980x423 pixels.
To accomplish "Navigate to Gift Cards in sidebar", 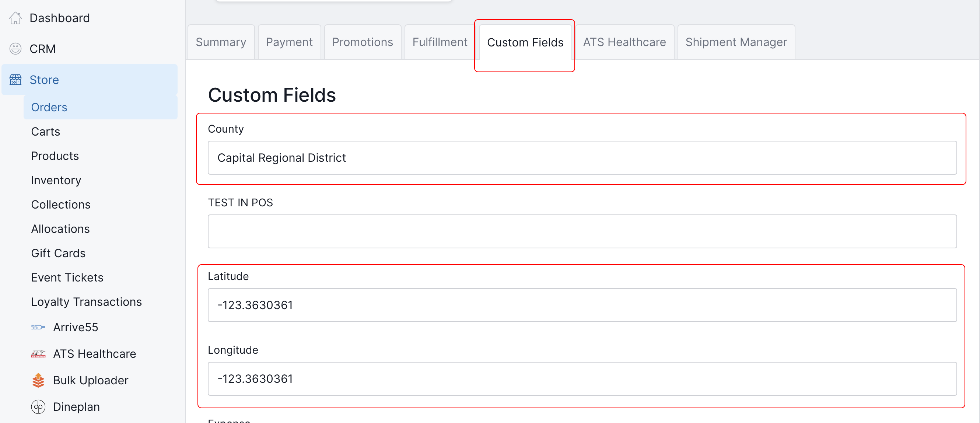I will (x=58, y=254).
